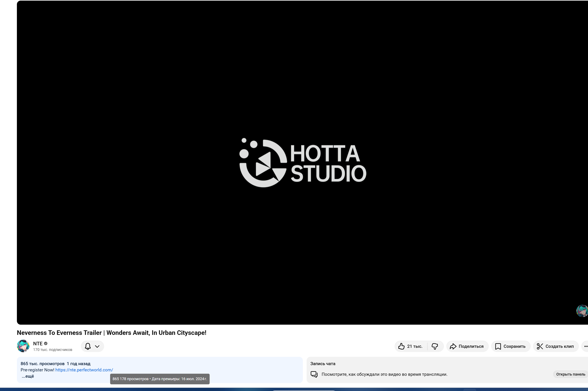Click the Сохранить bookmark icon
588x391 pixels.
point(498,346)
